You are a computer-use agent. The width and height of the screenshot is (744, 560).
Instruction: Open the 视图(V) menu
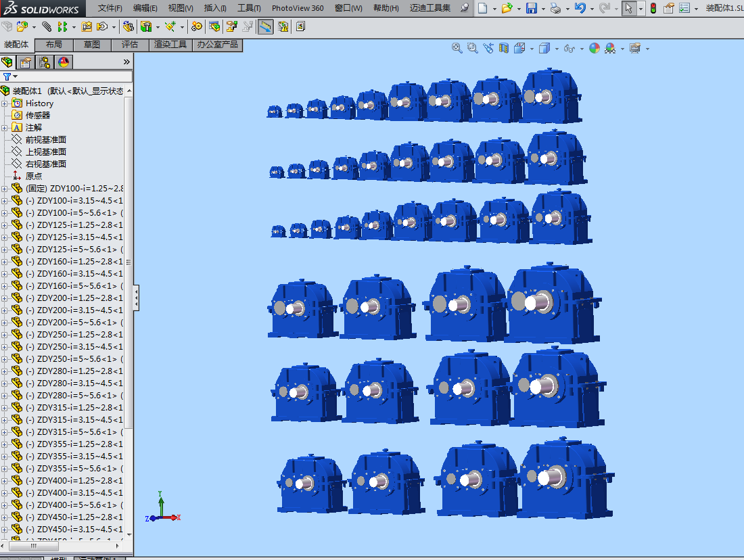click(181, 8)
